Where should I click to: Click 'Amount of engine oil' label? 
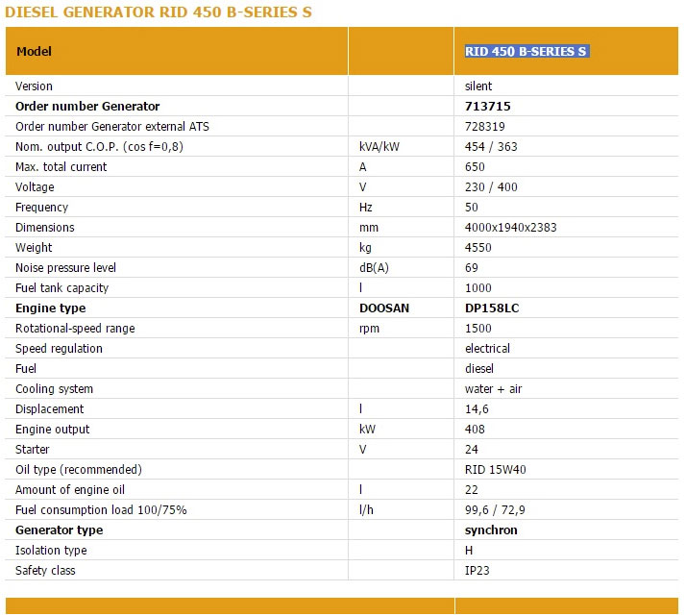click(70, 490)
